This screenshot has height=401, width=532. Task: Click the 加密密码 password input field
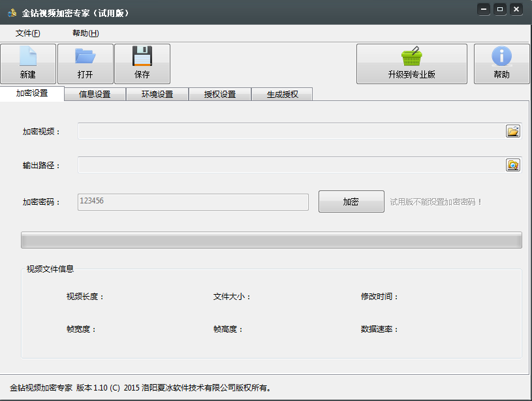pos(193,201)
